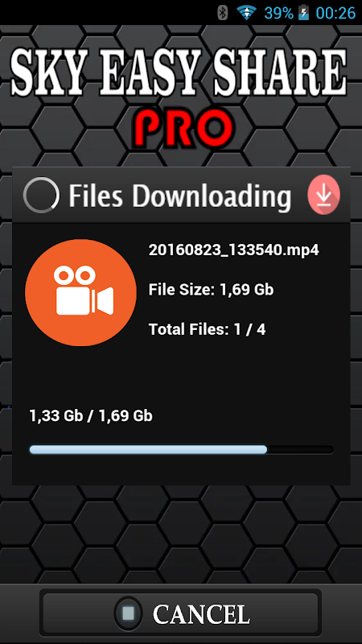This screenshot has width=362, height=644.
Task: Tap the File Size: 1,69 Gb label
Action: point(211,290)
